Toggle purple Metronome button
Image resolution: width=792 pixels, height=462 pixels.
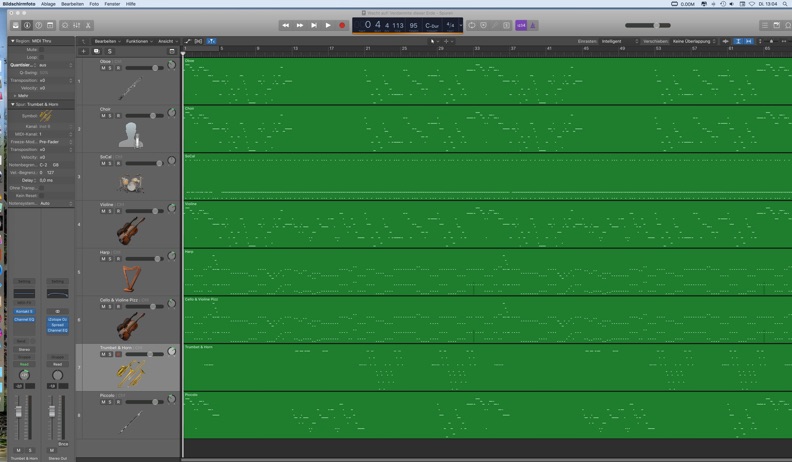click(532, 25)
